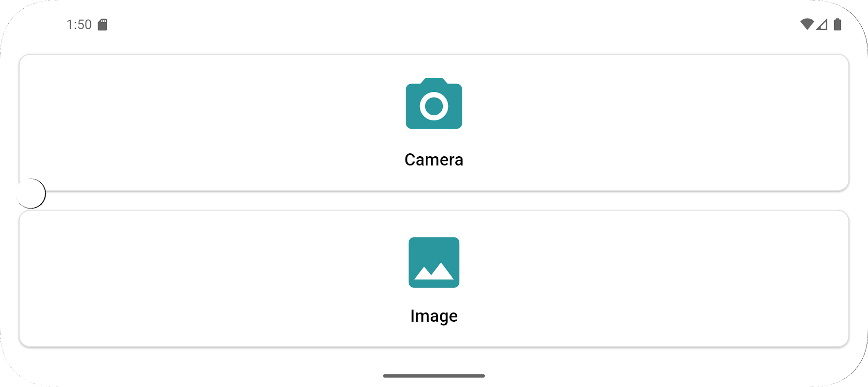Screen dimensions: 868x387
Task: Click the cellular signal strength icon
Action: click(822, 24)
